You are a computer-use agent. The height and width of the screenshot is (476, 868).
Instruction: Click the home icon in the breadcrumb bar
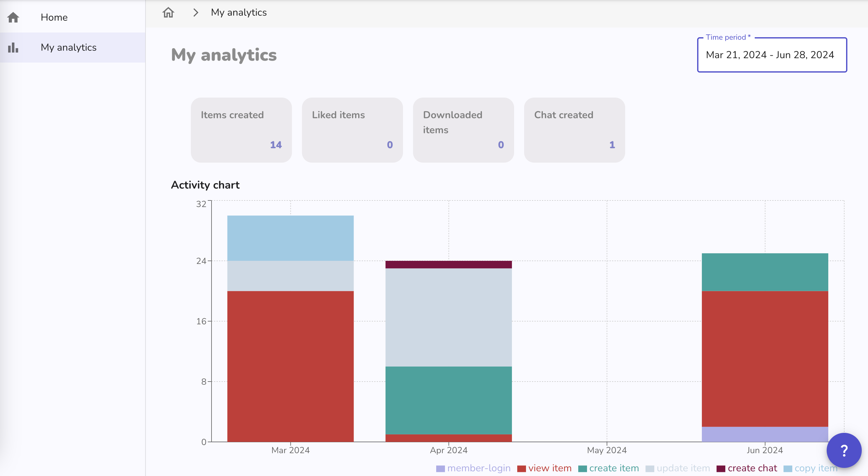(x=168, y=13)
